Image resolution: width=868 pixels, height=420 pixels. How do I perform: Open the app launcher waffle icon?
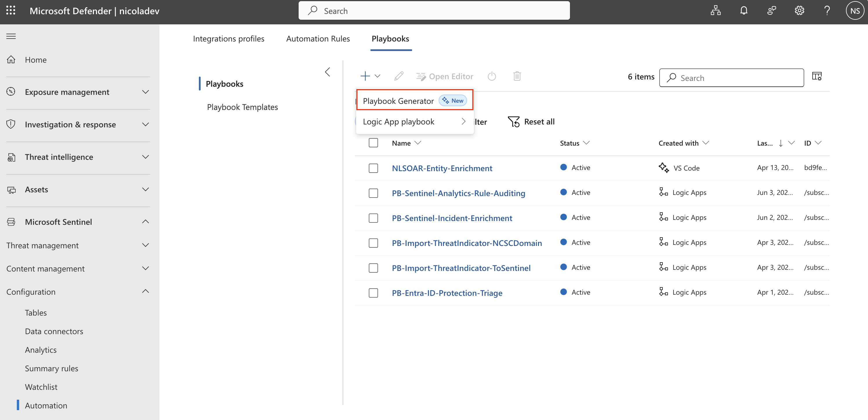(x=11, y=10)
